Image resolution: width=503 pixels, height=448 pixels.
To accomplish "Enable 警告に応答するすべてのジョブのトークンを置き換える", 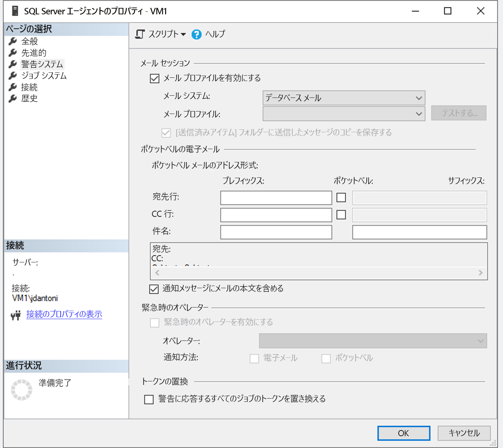I will (149, 399).
